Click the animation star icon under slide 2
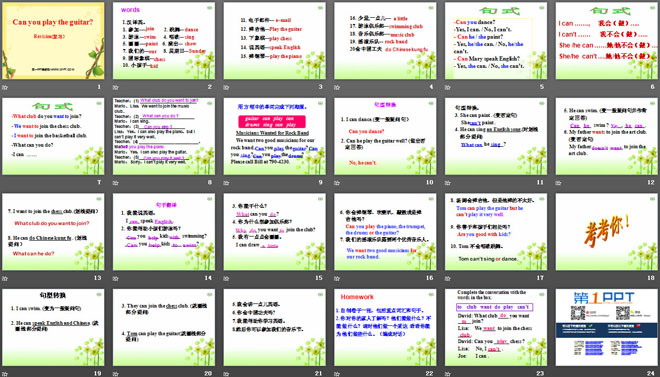The height and width of the screenshot is (377, 660). [115, 88]
